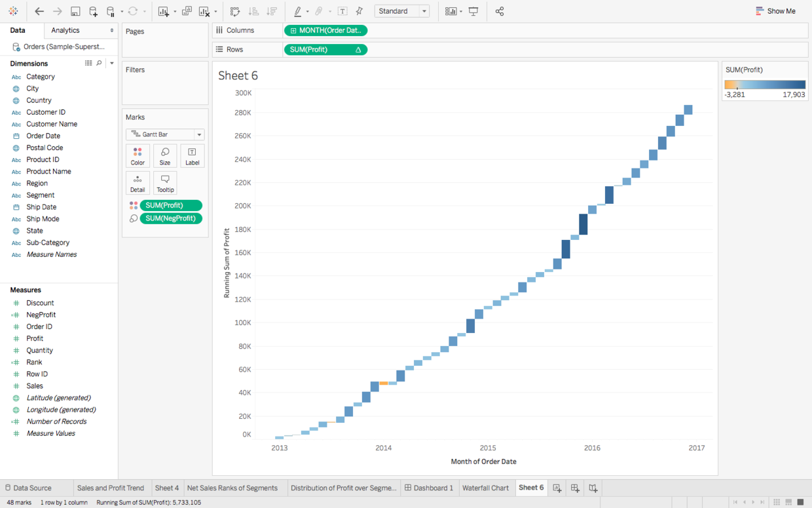Click the Tableau logo start icon
Screen dimensions: 812x508
(13, 11)
